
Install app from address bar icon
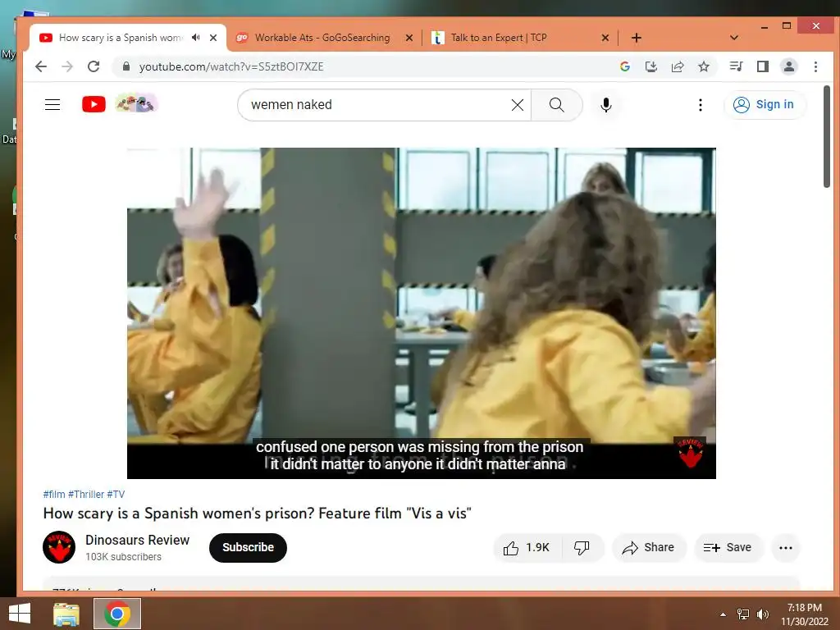(651, 66)
